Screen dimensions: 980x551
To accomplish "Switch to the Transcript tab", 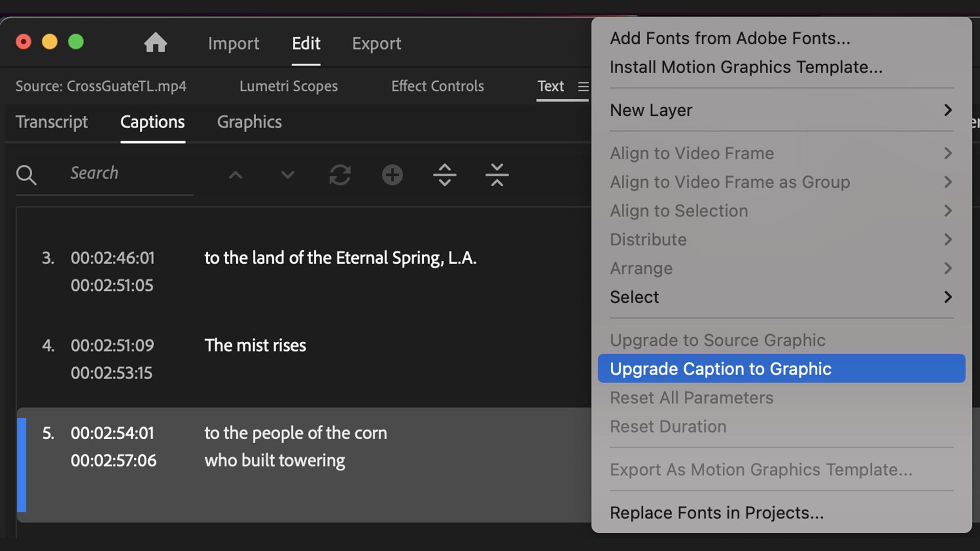I will pos(52,122).
